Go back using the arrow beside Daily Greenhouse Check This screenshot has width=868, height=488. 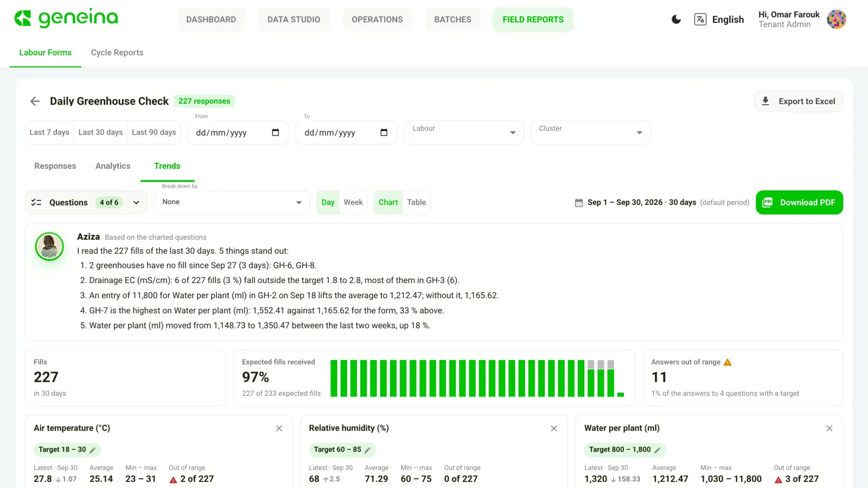(35, 101)
